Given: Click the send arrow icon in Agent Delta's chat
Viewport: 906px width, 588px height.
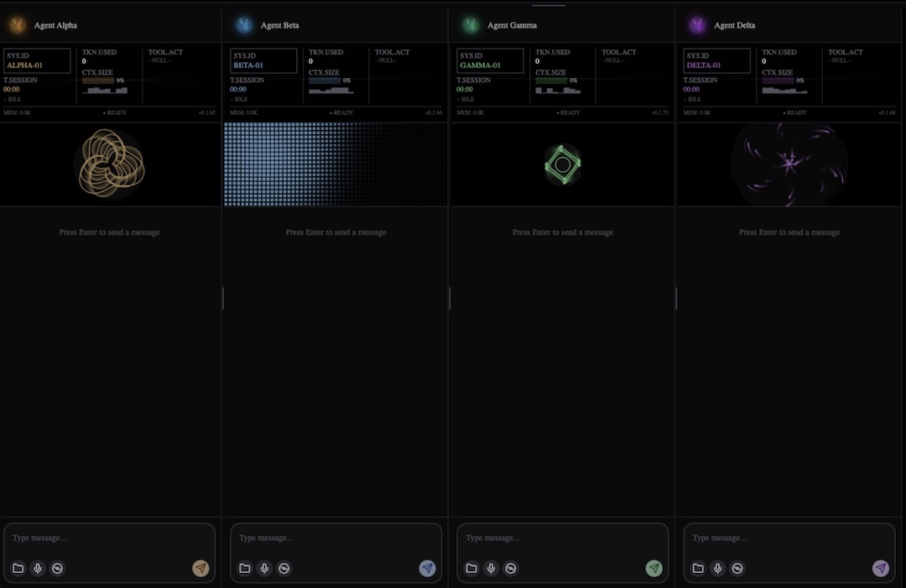Looking at the screenshot, I should click(x=880, y=568).
